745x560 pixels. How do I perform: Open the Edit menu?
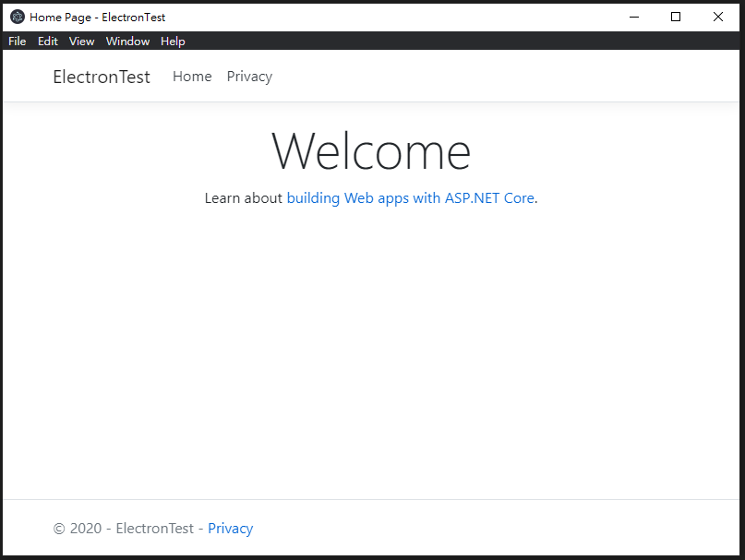click(47, 42)
